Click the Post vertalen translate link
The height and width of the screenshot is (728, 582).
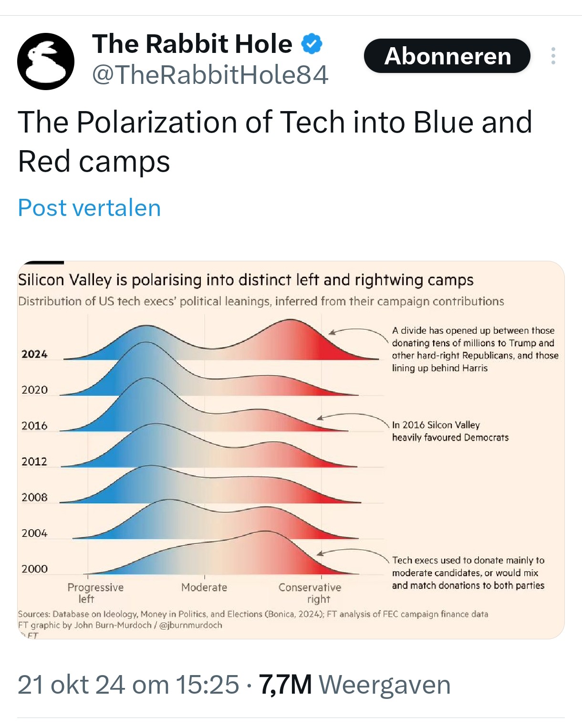click(89, 208)
